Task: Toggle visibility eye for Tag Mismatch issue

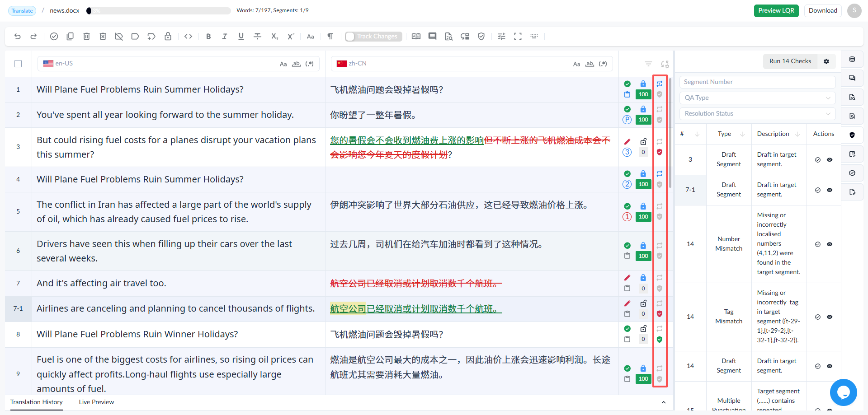Action: click(830, 317)
